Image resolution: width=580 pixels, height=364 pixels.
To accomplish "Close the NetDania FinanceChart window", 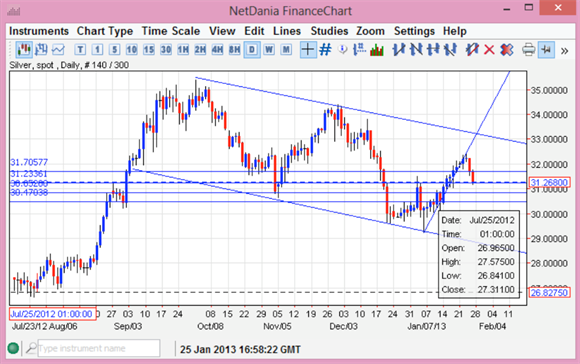I will 558,7.
